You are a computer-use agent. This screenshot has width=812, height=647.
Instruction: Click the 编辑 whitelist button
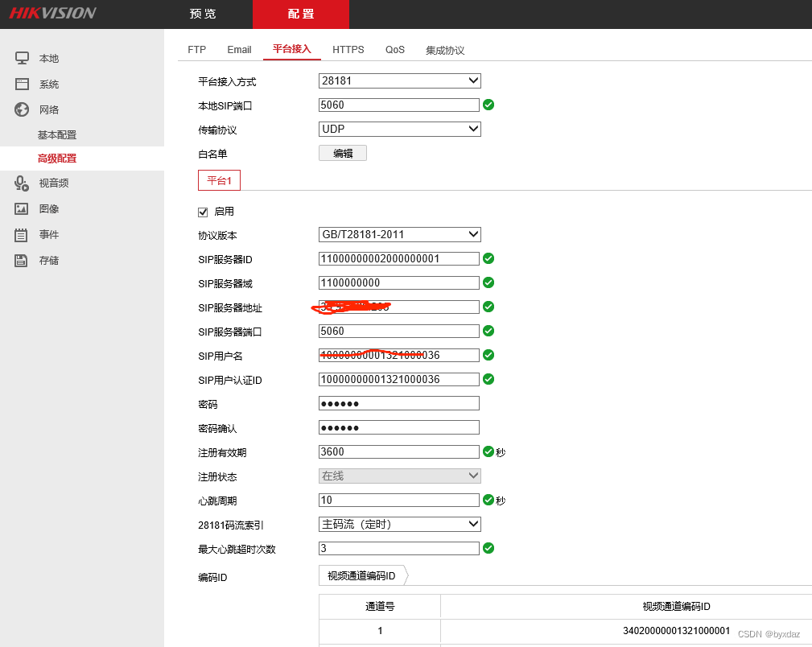343,154
